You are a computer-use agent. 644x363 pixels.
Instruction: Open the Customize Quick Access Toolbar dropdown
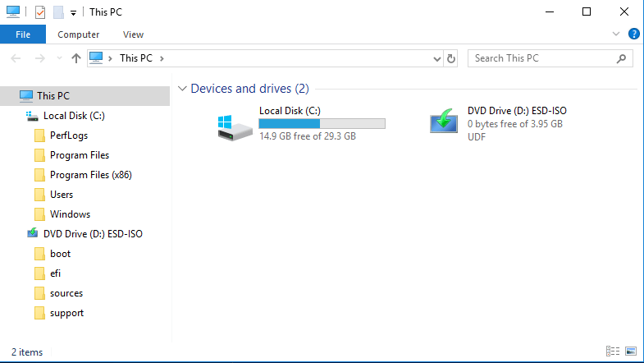(73, 13)
